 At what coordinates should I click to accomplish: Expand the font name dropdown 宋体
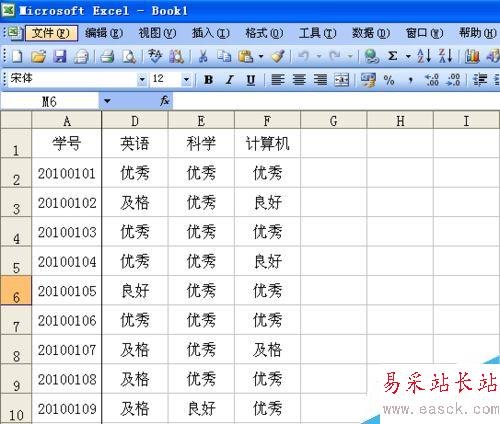point(142,80)
